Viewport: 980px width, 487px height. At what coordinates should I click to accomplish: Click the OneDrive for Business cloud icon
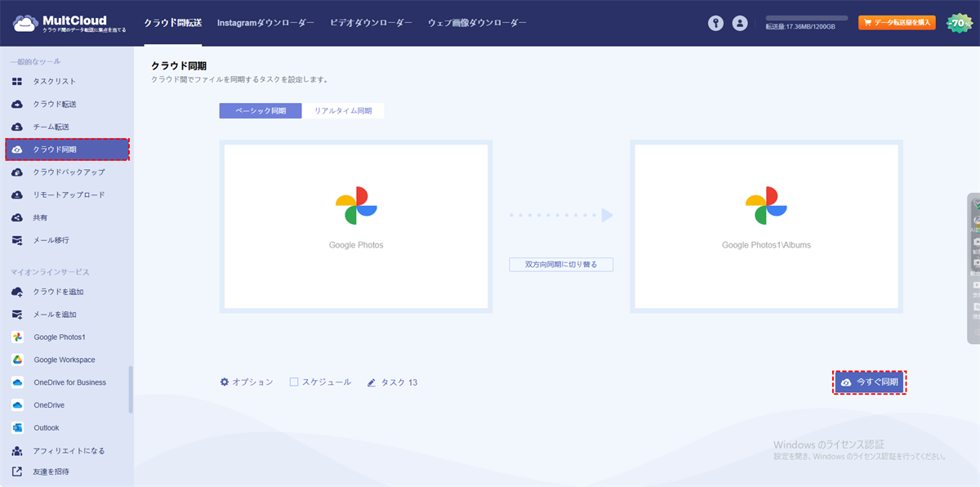point(17,382)
